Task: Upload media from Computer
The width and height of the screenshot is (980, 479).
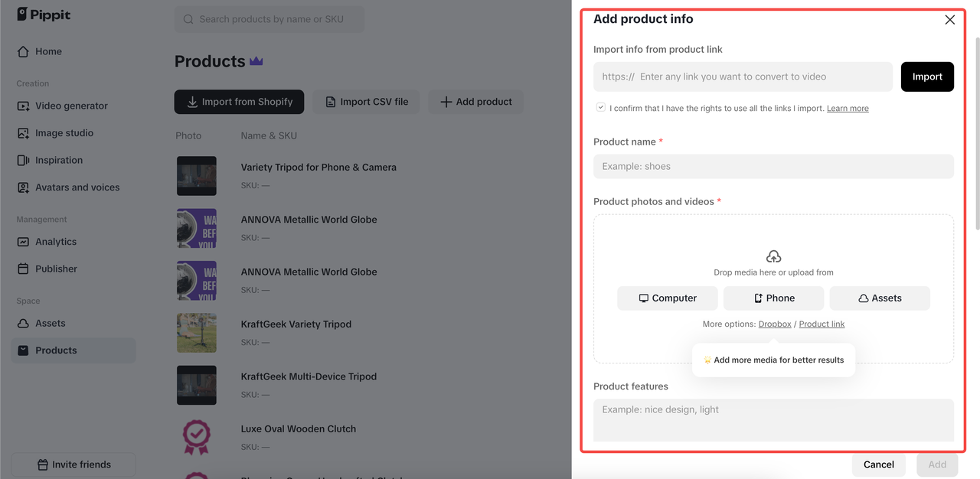Action: [x=667, y=298]
